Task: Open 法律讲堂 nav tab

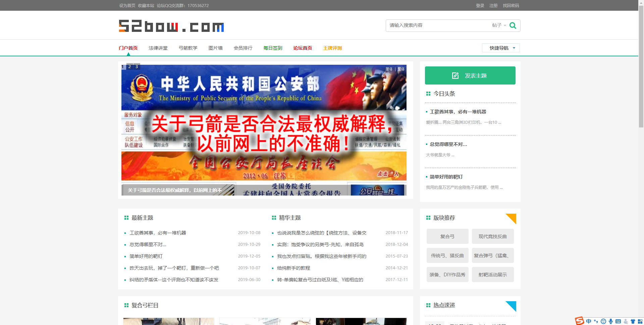Action: 158,48
